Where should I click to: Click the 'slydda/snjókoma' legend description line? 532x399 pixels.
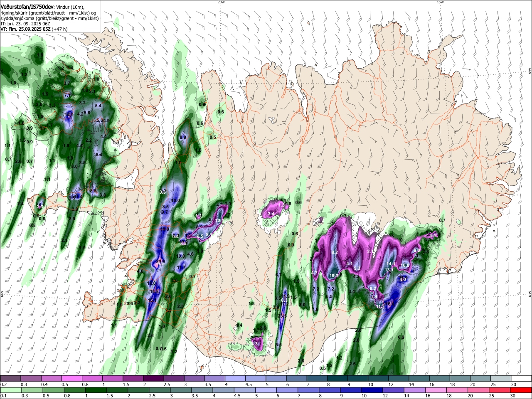(49, 18)
